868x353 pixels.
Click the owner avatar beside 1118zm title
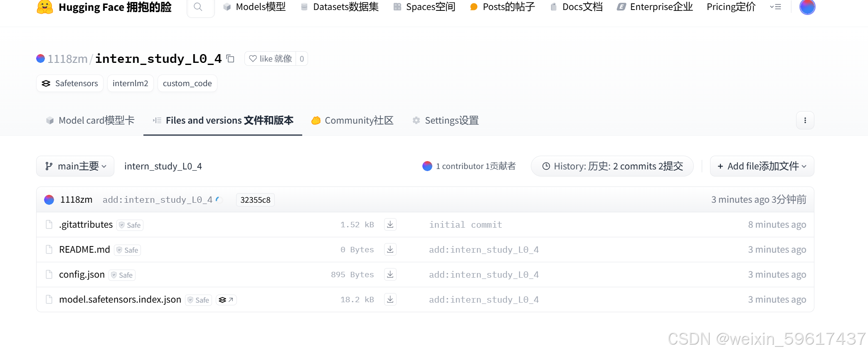[40, 59]
